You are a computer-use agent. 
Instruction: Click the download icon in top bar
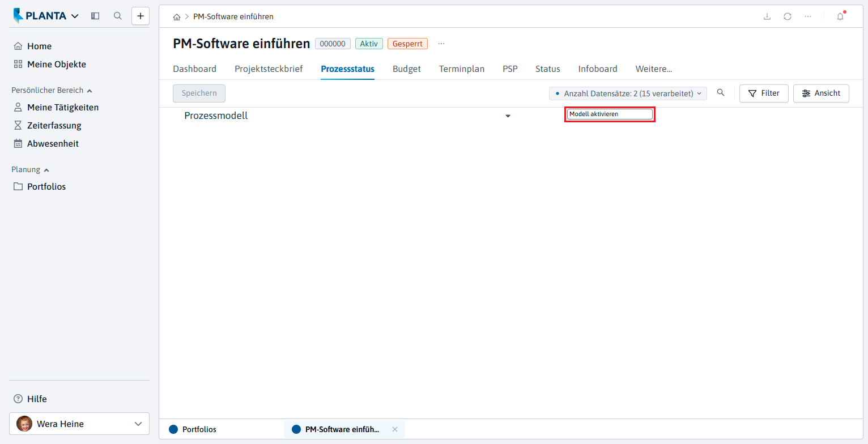[767, 16]
